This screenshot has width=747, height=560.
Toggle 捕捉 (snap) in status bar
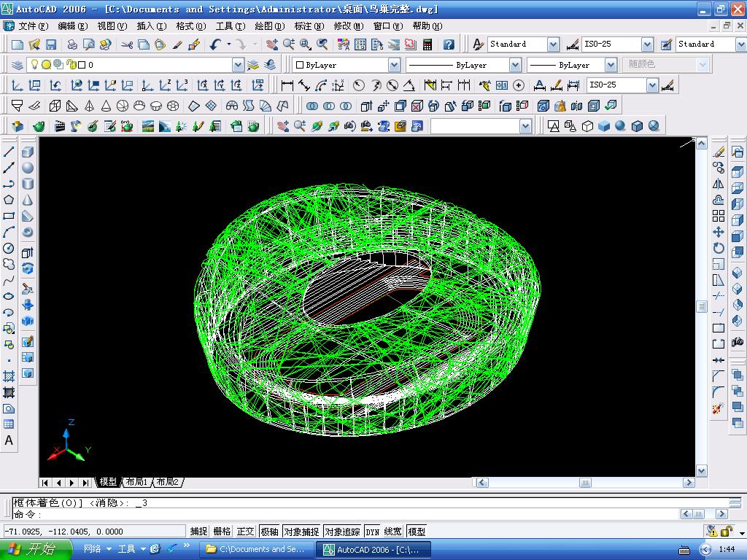[x=198, y=532]
